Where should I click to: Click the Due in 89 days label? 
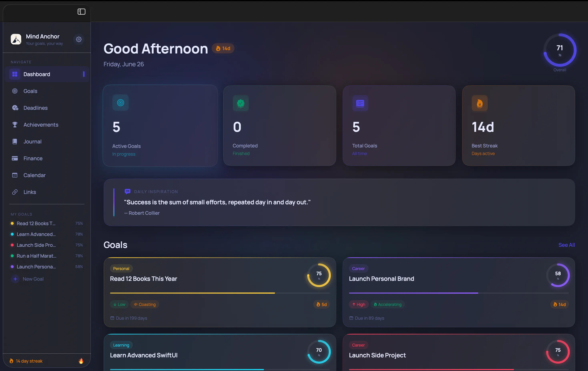367,318
